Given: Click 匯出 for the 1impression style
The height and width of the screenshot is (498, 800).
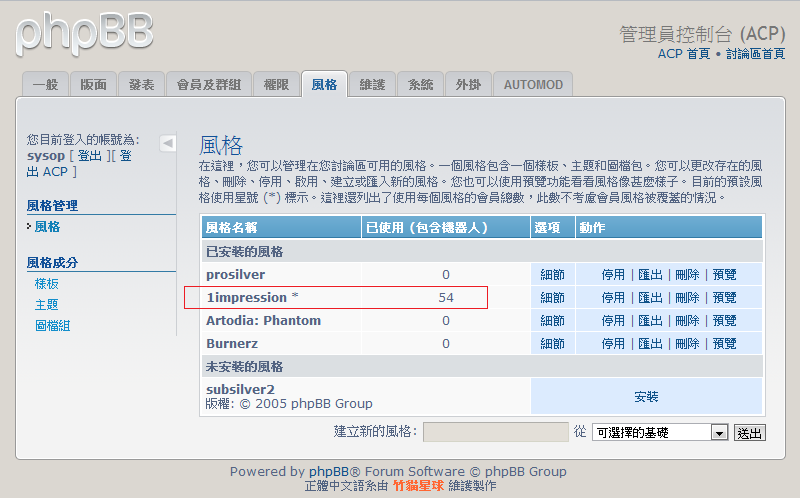Looking at the screenshot, I should click(650, 297).
